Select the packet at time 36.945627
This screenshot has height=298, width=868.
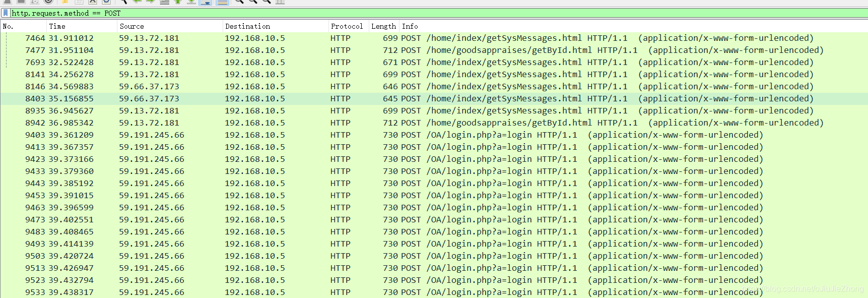click(434, 110)
